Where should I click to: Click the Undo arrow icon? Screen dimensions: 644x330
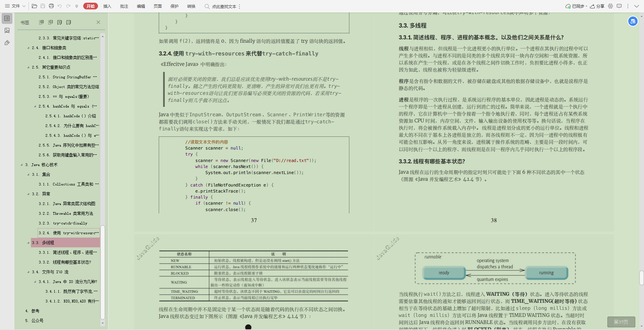point(60,6)
